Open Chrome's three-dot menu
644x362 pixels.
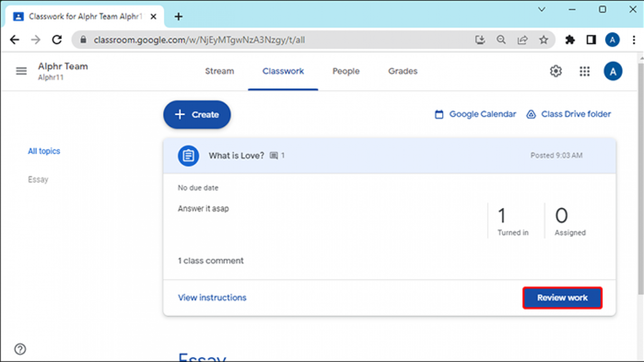pyautogui.click(x=633, y=39)
